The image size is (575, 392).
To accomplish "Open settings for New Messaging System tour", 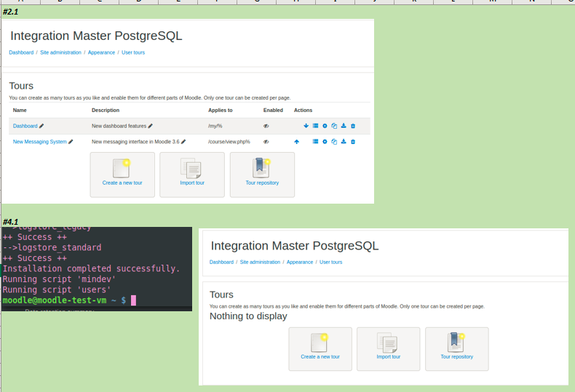I will [325, 141].
